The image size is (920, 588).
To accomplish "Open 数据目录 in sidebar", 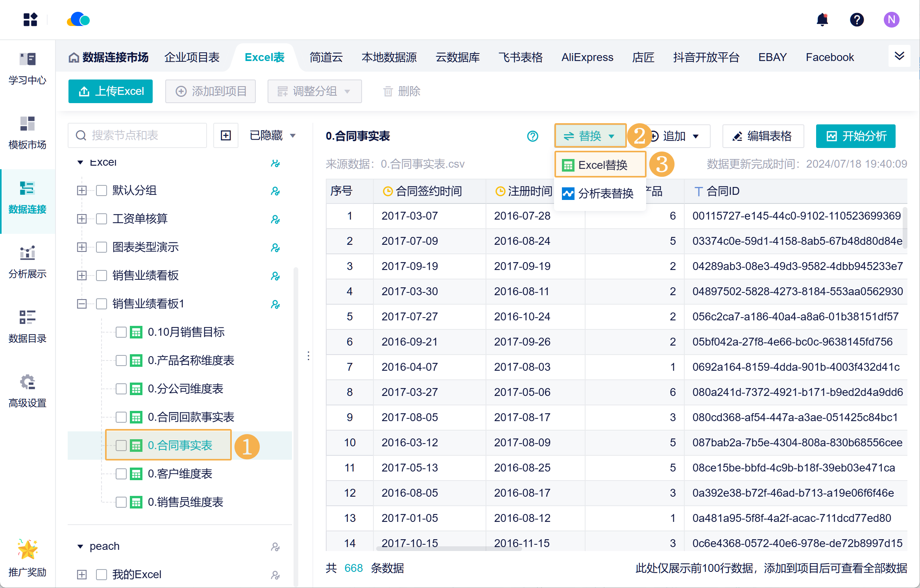I will [28, 327].
